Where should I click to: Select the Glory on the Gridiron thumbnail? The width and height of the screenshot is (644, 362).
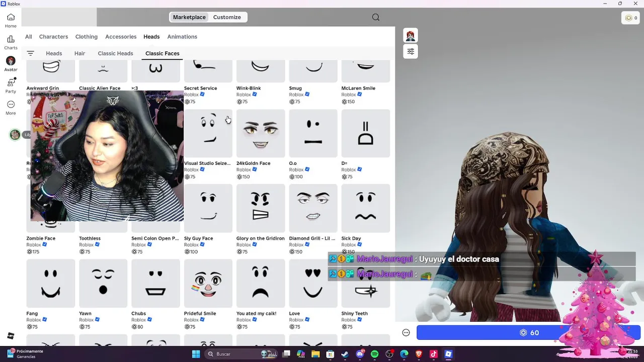click(x=261, y=208)
